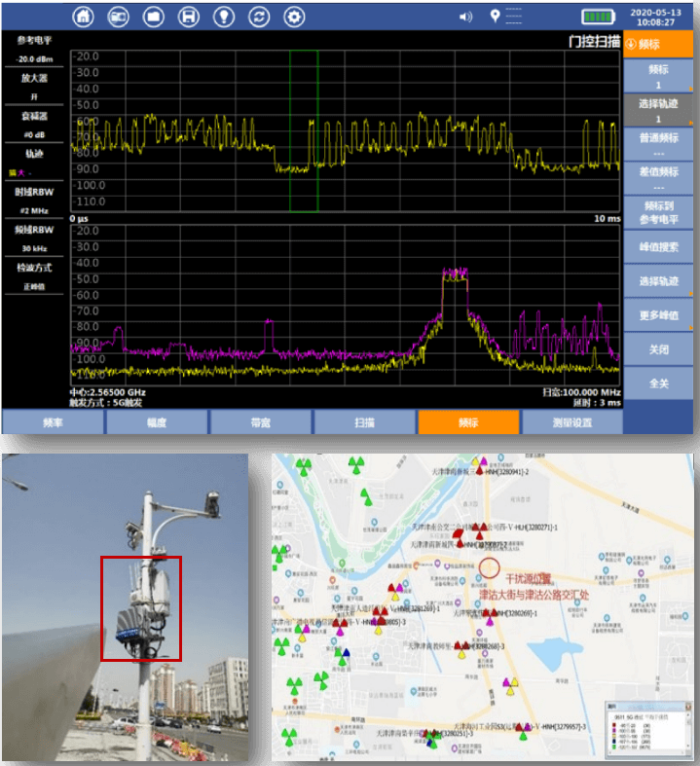Click the Home icon in top toolbar
Image resolution: width=700 pixels, height=766 pixels.
point(85,17)
